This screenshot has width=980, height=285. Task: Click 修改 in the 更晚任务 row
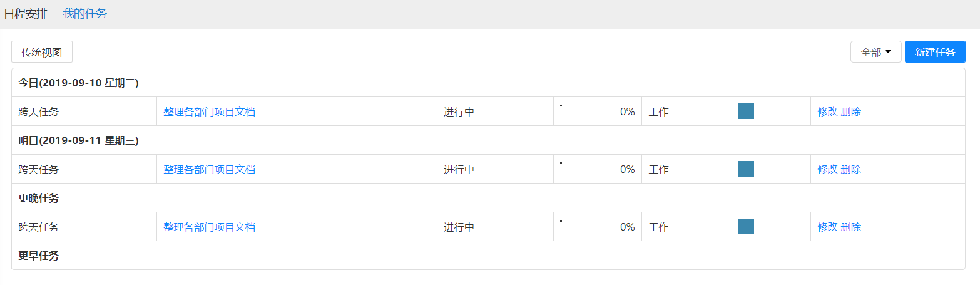point(827,227)
